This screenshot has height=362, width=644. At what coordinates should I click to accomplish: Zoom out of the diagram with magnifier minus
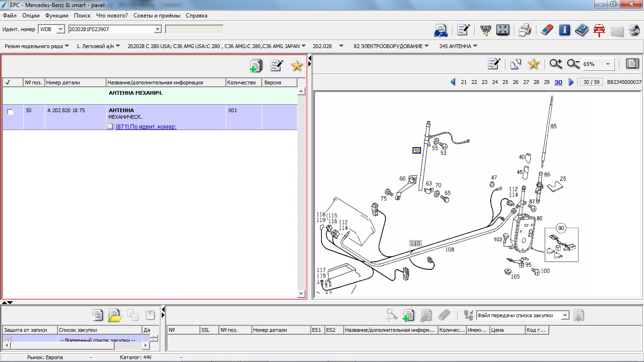[x=573, y=64]
